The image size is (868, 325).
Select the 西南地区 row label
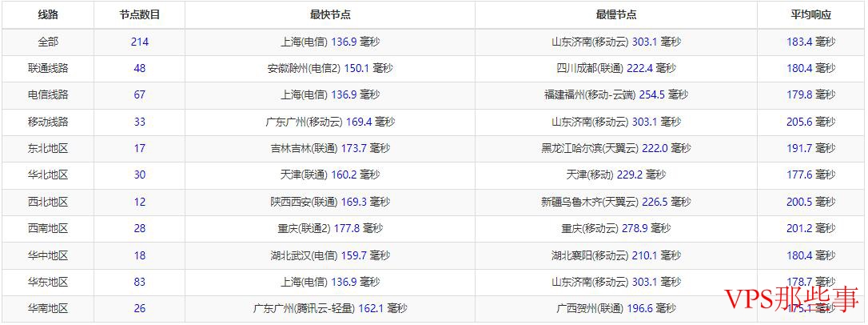(48, 228)
